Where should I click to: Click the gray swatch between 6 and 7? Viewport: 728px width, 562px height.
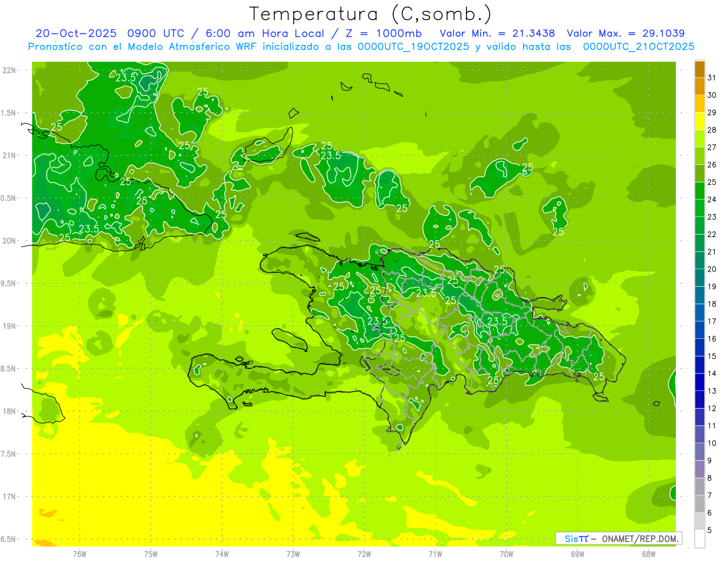pyautogui.click(x=699, y=504)
